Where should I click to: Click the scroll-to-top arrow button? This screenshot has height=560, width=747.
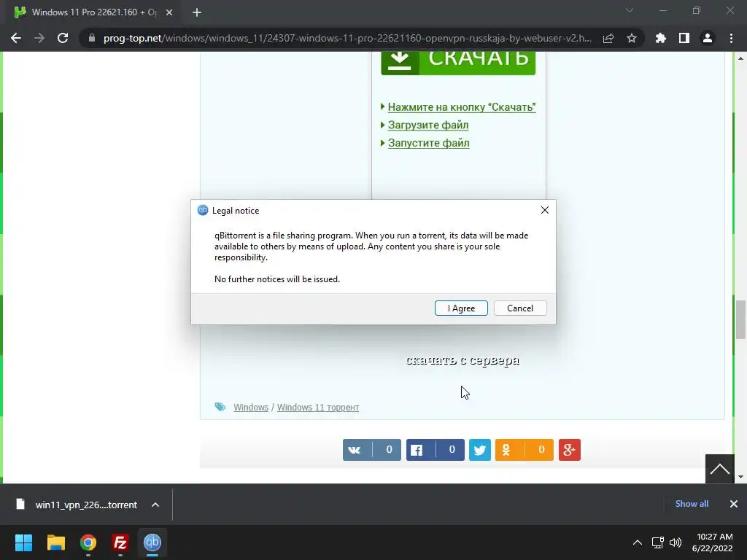pos(719,469)
